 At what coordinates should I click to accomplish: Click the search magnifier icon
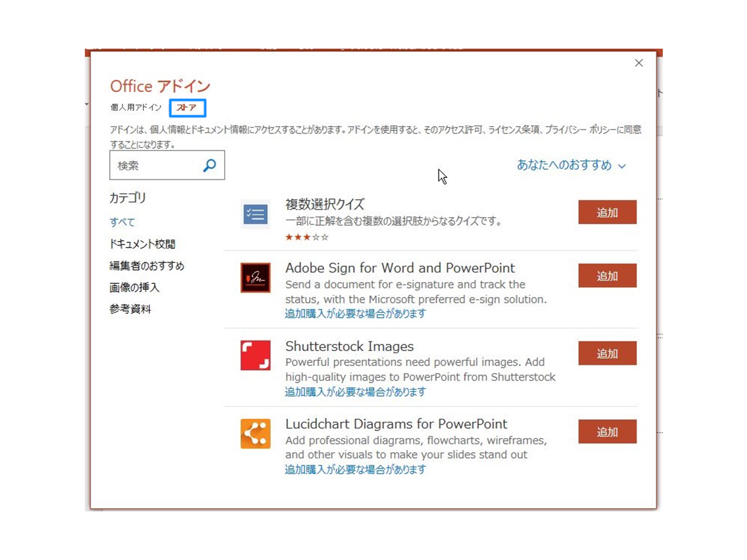[x=208, y=165]
